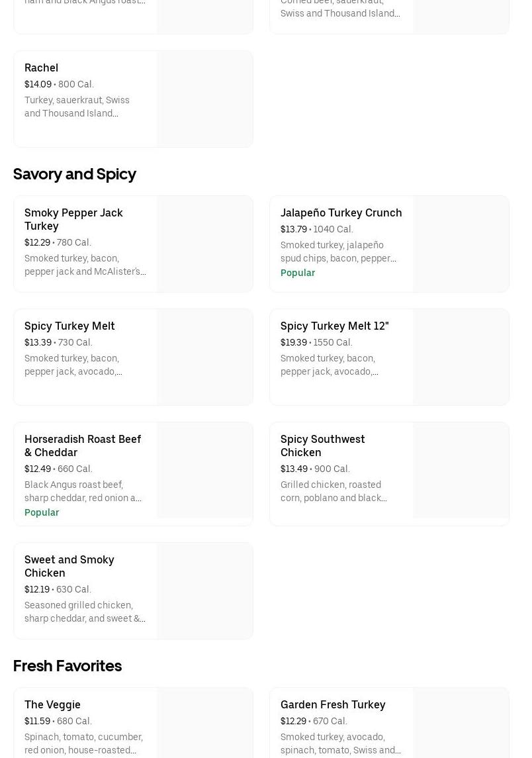The width and height of the screenshot is (532, 758).
Task: Click Sweet and Smoky Chicken thumbnail
Action: tap(204, 591)
